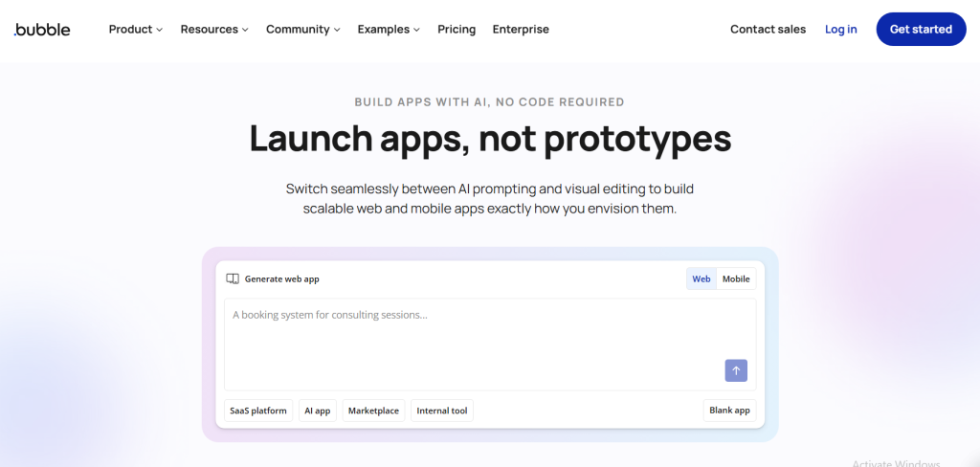This screenshot has height=467, width=980.
Task: Choose the SaaS platform suggestion
Action: pyautogui.click(x=258, y=411)
